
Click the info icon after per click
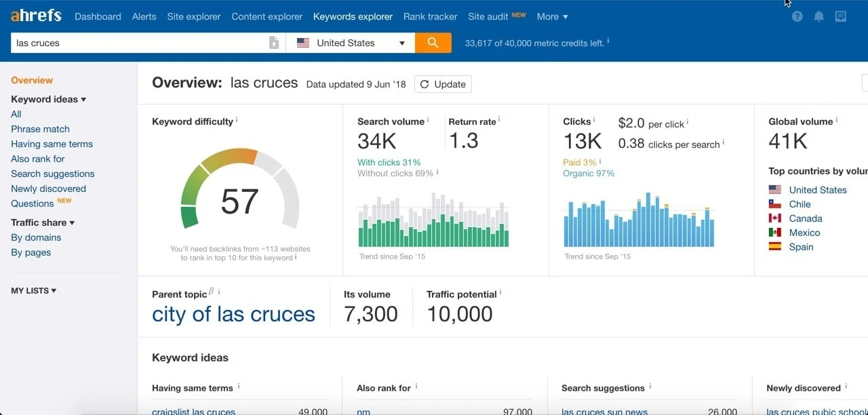click(687, 123)
